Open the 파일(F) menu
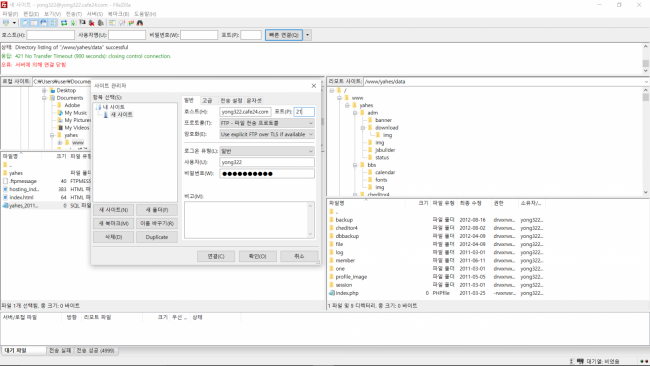 pyautogui.click(x=10, y=14)
